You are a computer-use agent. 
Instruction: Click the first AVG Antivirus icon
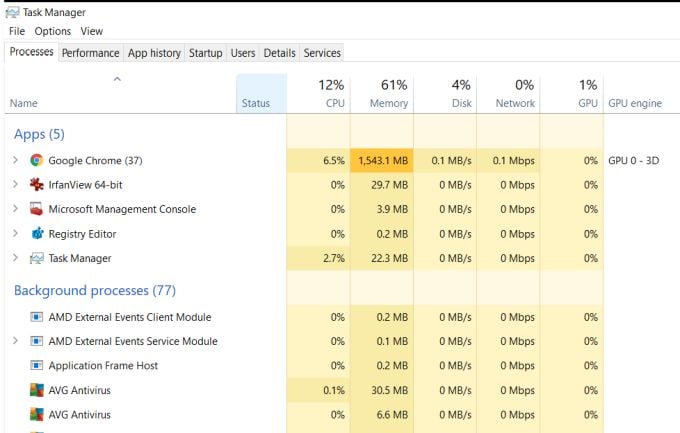(x=36, y=390)
